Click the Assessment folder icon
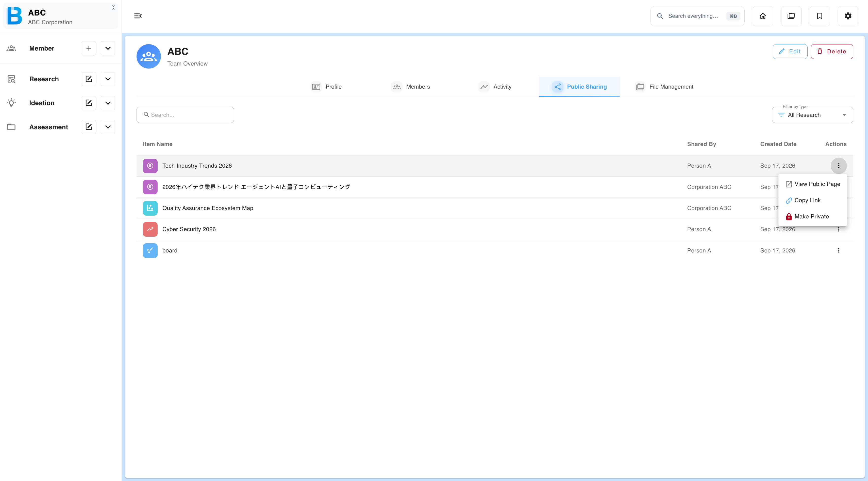868x481 pixels. (11, 127)
